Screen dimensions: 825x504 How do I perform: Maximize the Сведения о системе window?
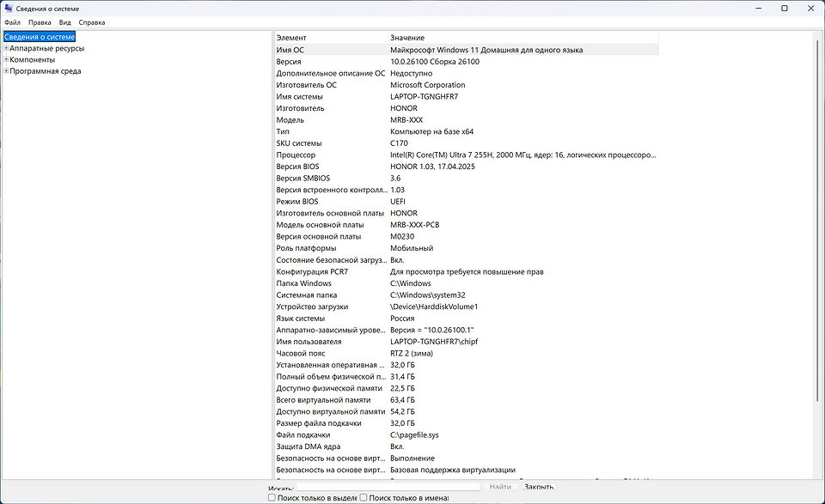pyautogui.click(x=785, y=8)
